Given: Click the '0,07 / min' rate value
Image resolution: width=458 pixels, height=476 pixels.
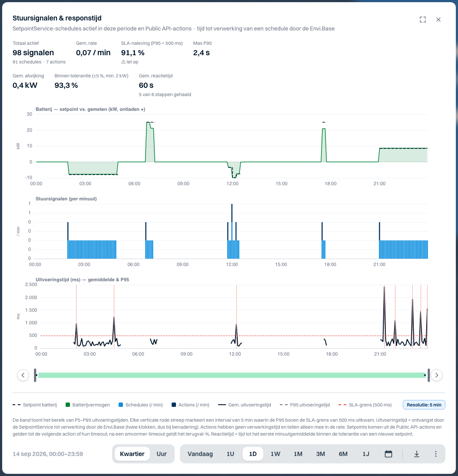Looking at the screenshot, I should coord(93,53).
